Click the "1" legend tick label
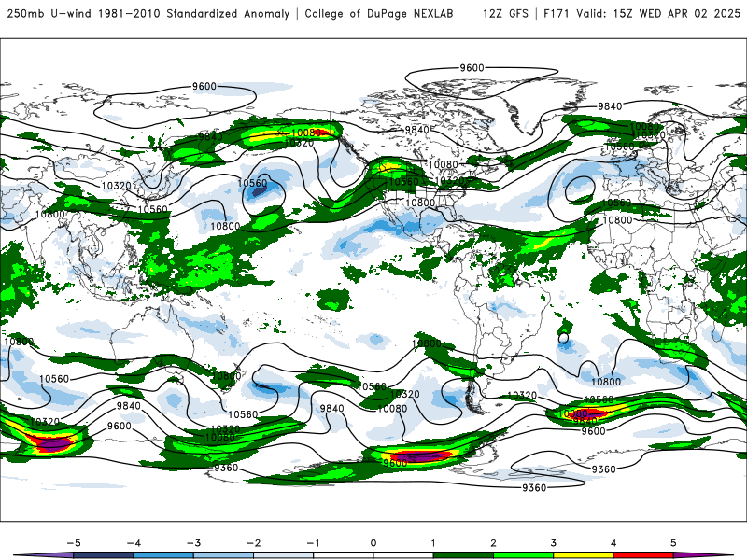This screenshot has width=747, height=560. (433, 543)
